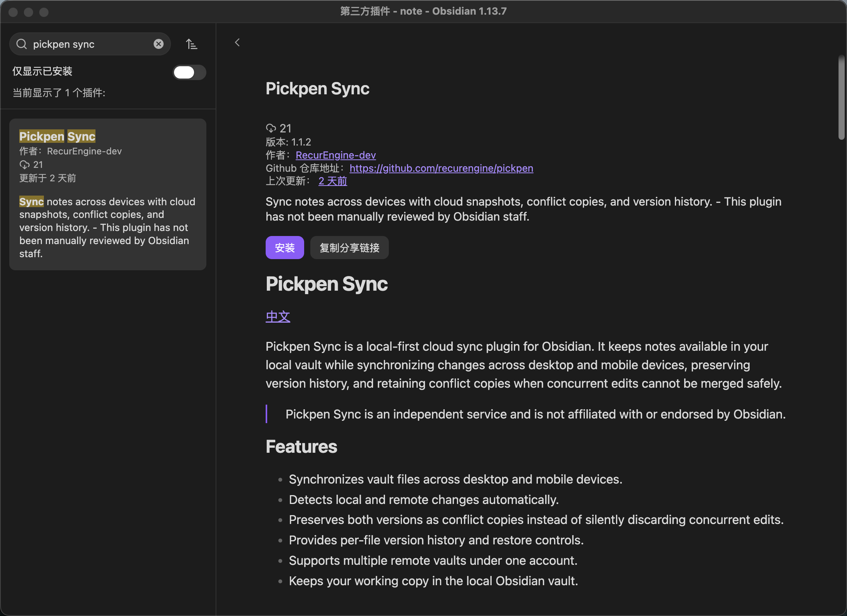Click the download count icon in details pane

click(x=271, y=128)
